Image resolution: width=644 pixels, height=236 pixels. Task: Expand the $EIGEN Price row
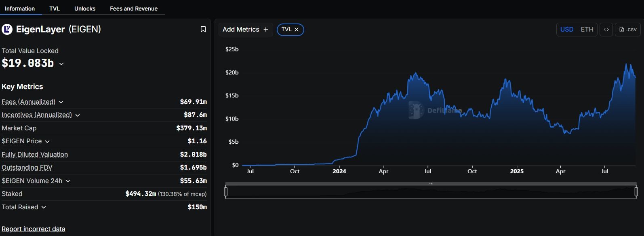(x=47, y=142)
